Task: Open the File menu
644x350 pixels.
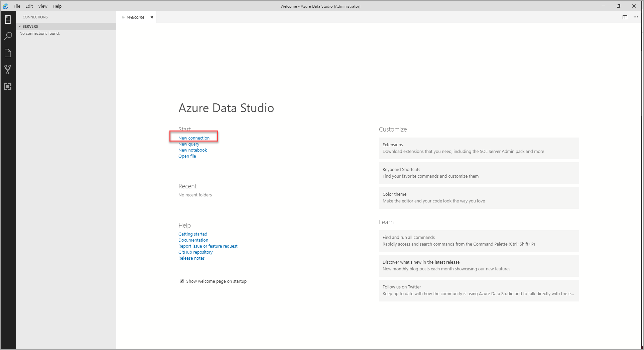Action: tap(17, 6)
